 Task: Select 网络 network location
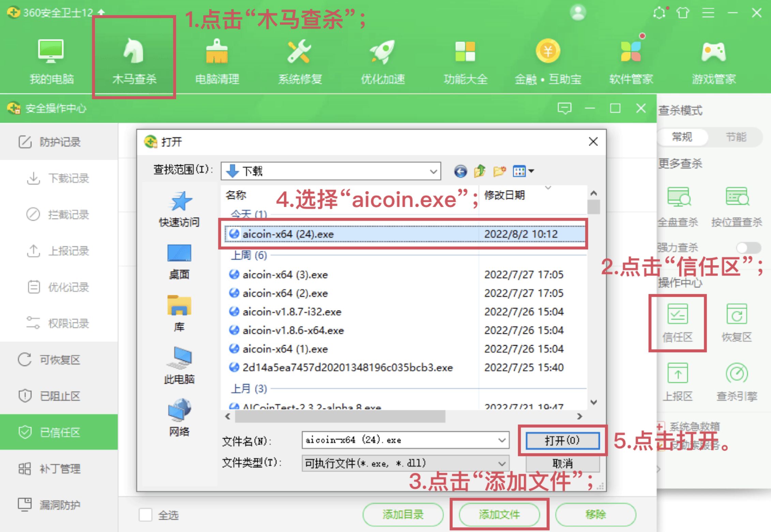(x=179, y=418)
